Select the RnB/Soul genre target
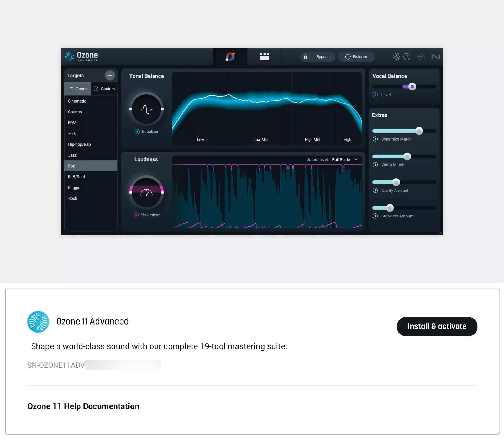Screen dimensions: 504x439 (91, 177)
